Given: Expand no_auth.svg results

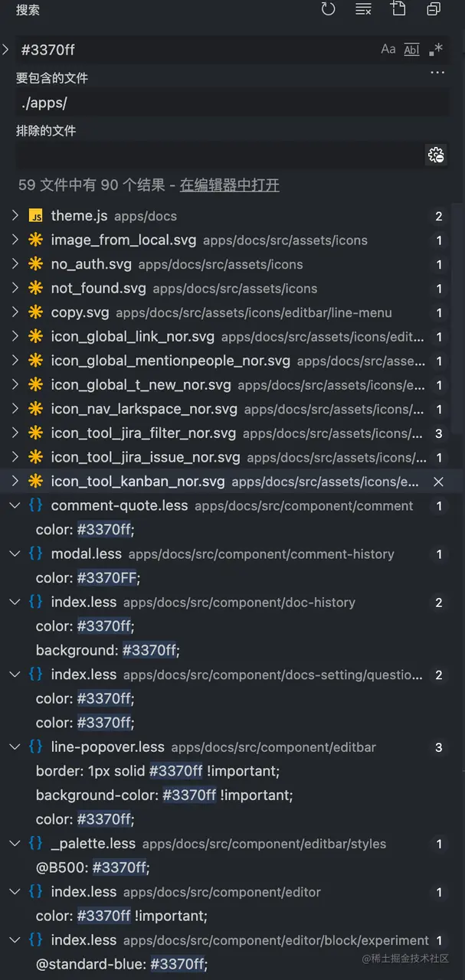Looking at the screenshot, I should (x=15, y=264).
